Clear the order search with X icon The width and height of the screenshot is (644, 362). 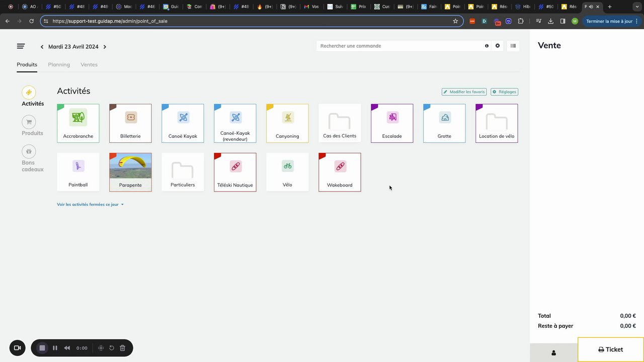498,46
